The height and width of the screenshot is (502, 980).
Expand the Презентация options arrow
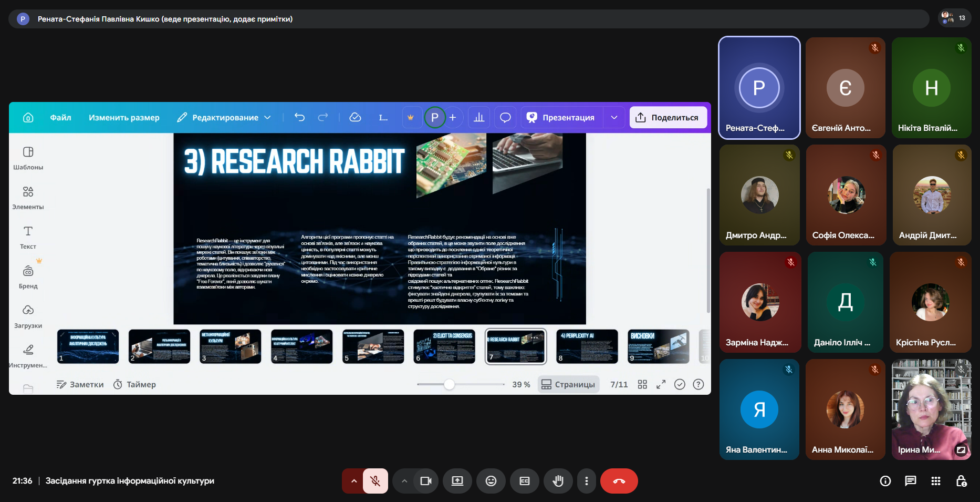(614, 117)
